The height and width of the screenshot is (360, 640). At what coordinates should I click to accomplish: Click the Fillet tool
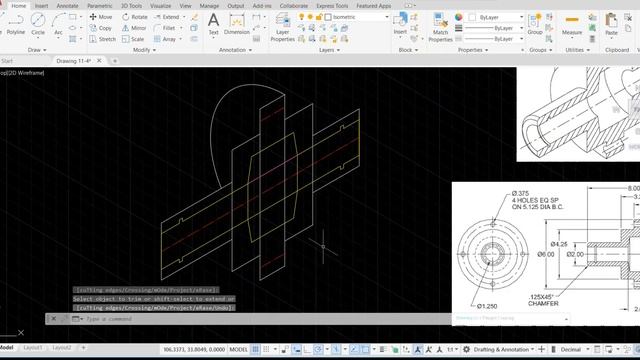pos(165,28)
